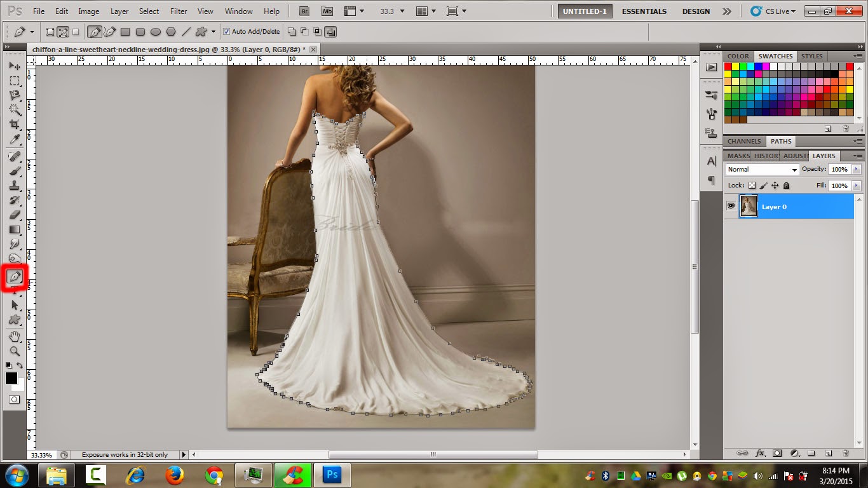Pick the foreground color black swatch
868x488 pixels.
tap(11, 378)
